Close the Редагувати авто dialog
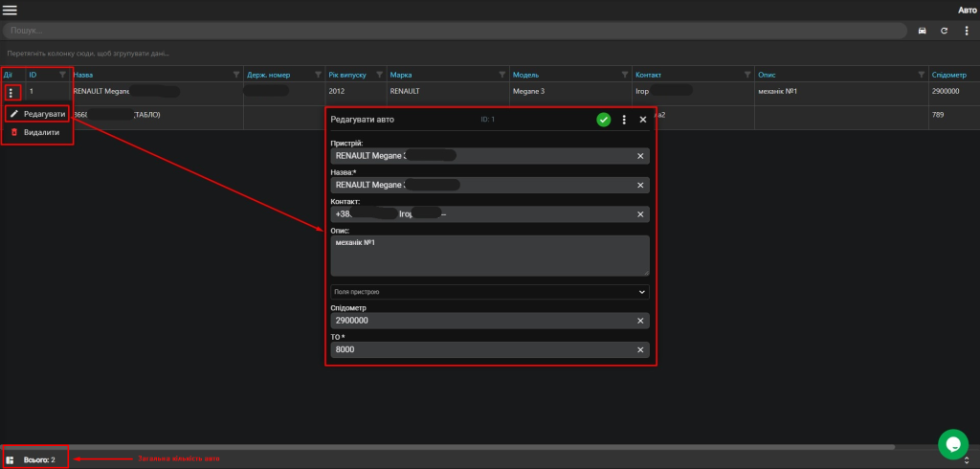This screenshot has height=469, width=980. [x=642, y=120]
